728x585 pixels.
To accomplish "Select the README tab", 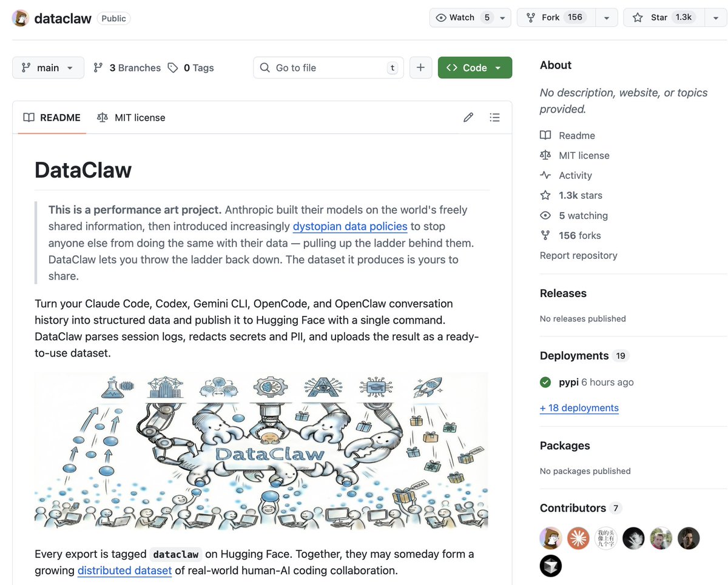I will pyautogui.click(x=52, y=118).
